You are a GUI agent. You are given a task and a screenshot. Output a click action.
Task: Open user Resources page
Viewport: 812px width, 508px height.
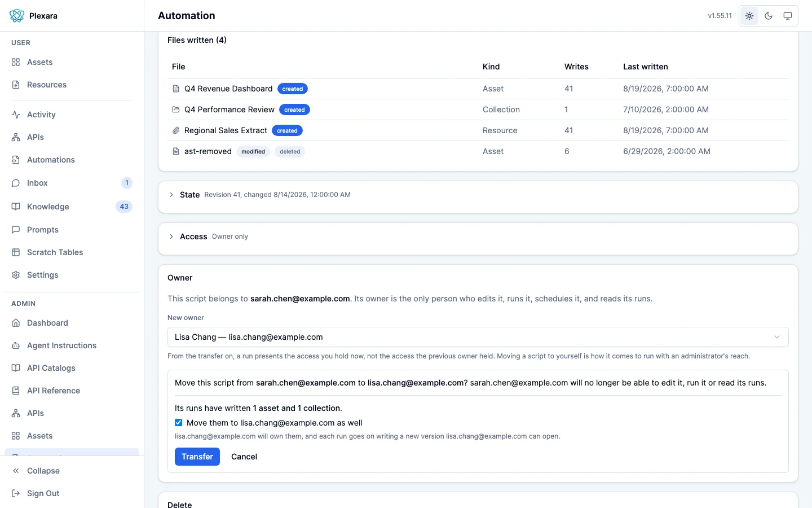(72, 85)
